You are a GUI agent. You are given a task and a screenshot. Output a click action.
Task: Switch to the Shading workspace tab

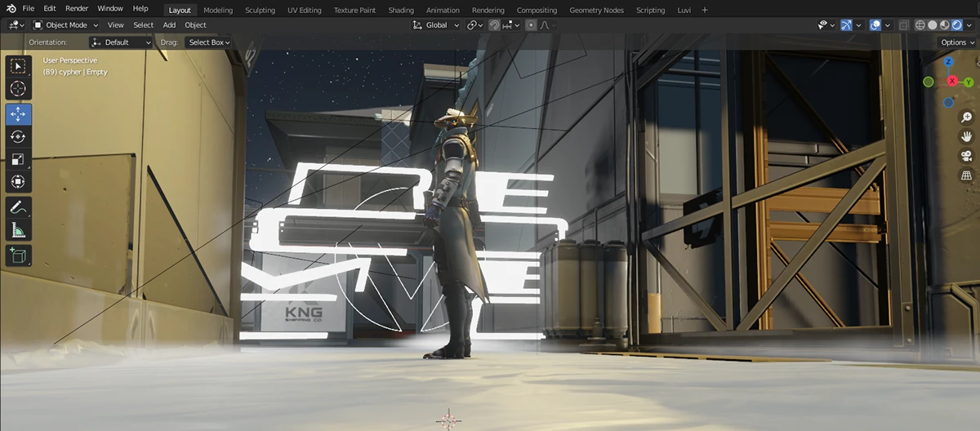[401, 11]
